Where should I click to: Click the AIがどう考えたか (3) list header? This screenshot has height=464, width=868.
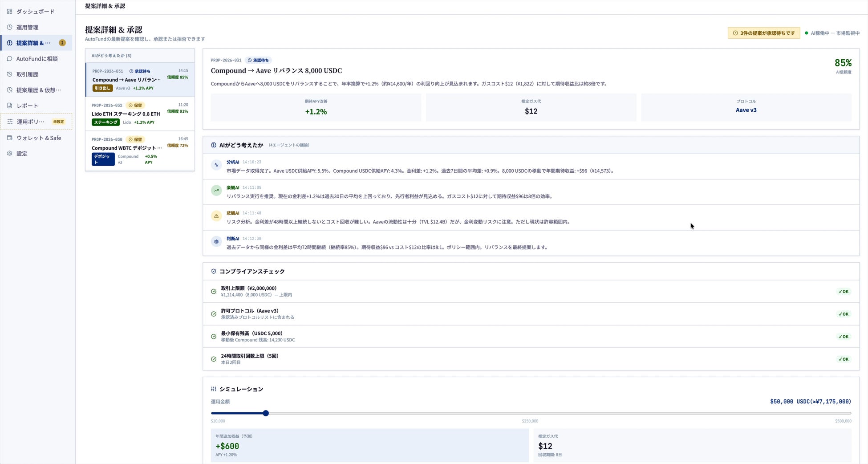click(x=140, y=56)
